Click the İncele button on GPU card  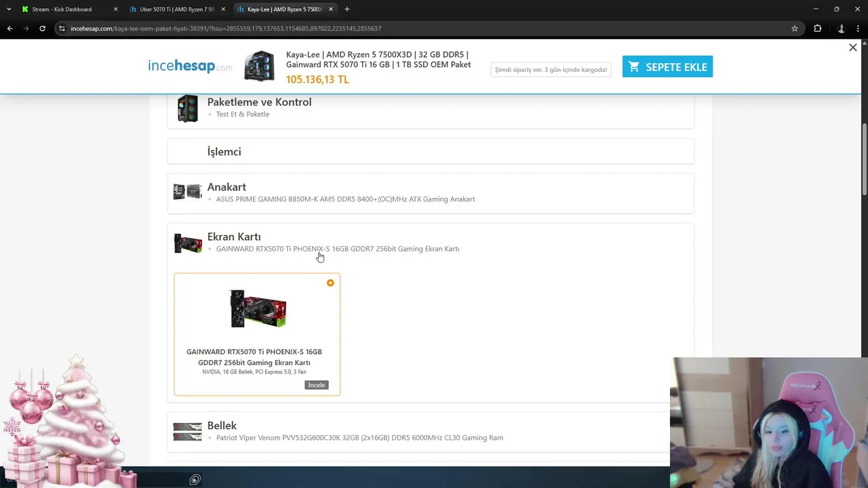coord(317,385)
